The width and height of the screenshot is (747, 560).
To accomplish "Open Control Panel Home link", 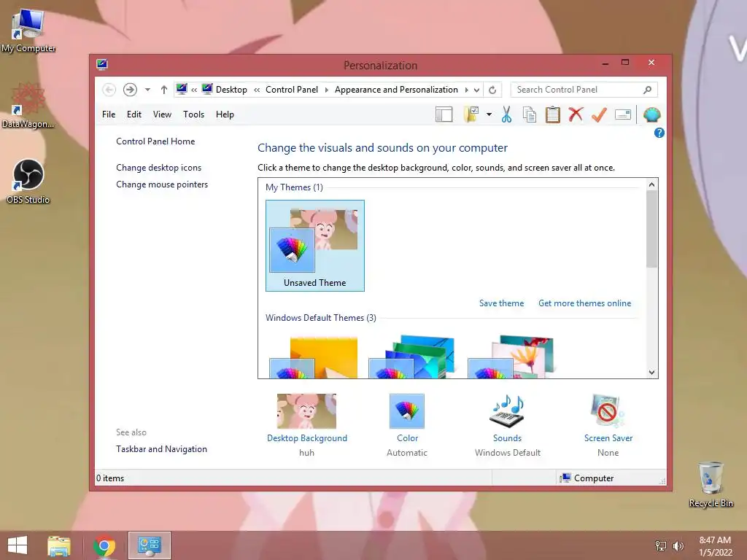I will click(155, 141).
